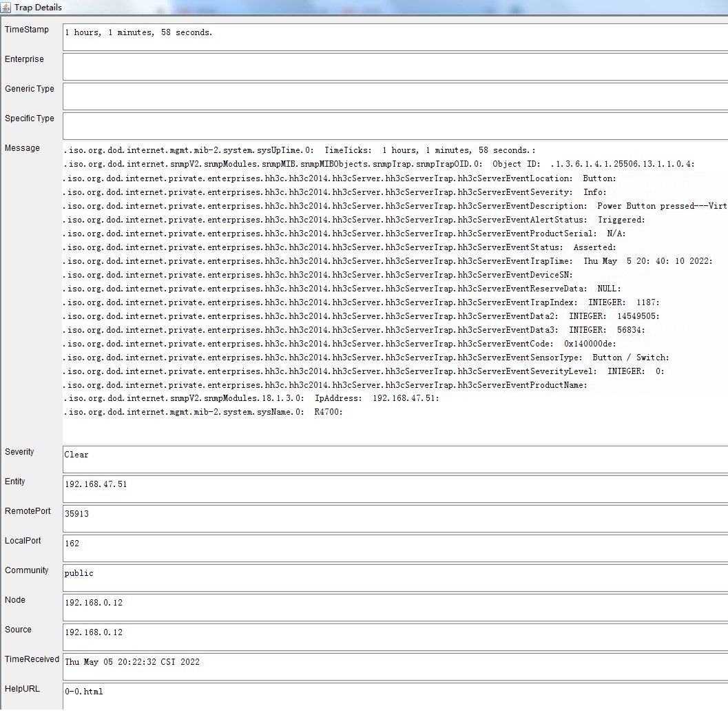Click the Entity label
The image size is (728, 713).
pyautogui.click(x=15, y=482)
